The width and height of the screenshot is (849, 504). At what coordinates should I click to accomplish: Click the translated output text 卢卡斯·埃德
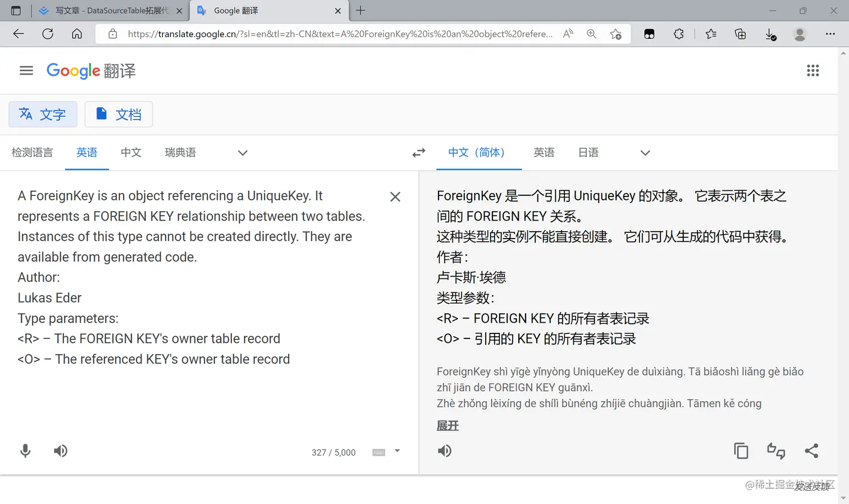coord(471,277)
